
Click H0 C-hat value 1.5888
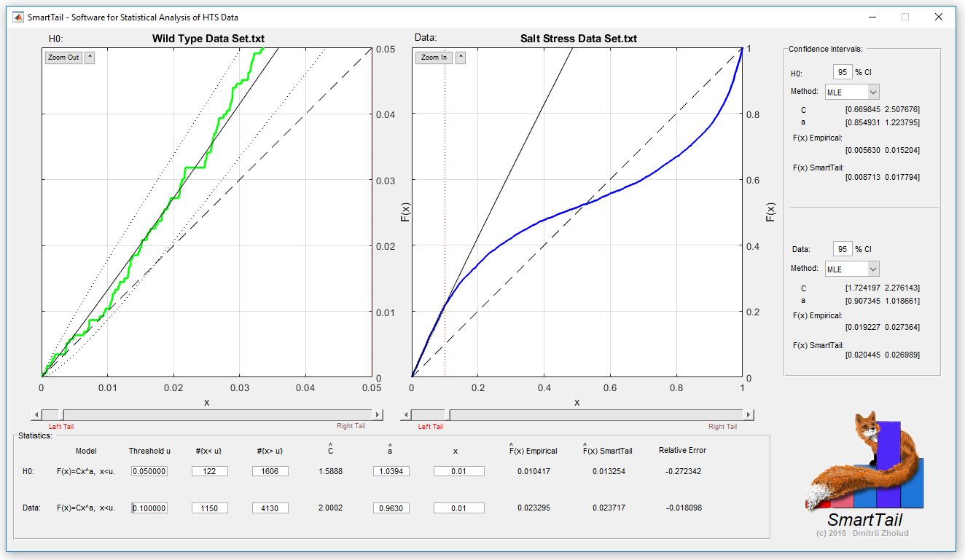331,471
